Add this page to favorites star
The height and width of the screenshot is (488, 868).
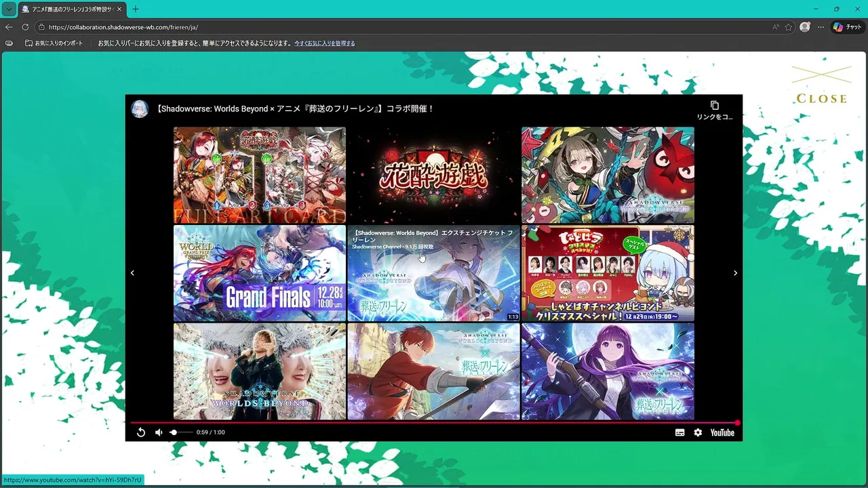(x=789, y=27)
